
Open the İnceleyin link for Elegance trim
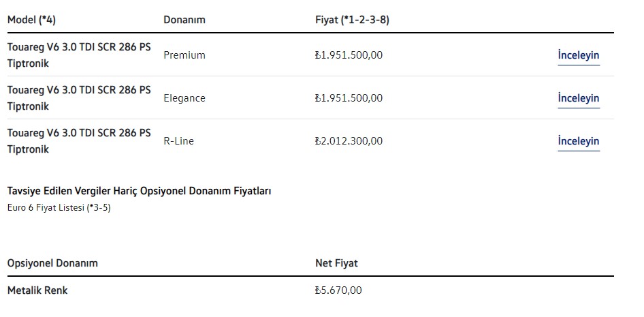(x=578, y=98)
